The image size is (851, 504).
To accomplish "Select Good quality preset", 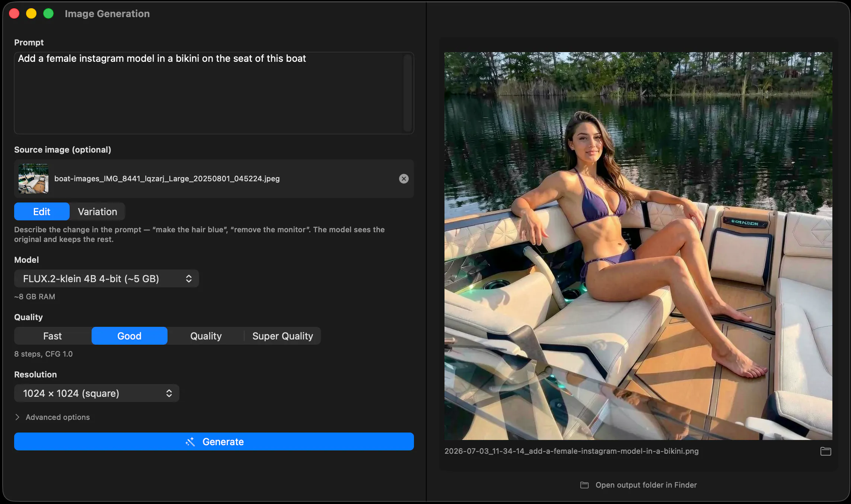I will click(x=129, y=336).
